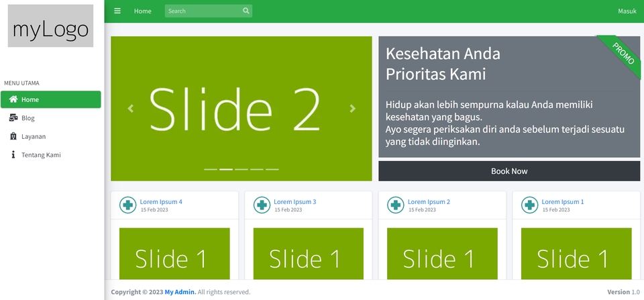
Task: Click the Layanan hospital icon
Action: coord(13,136)
